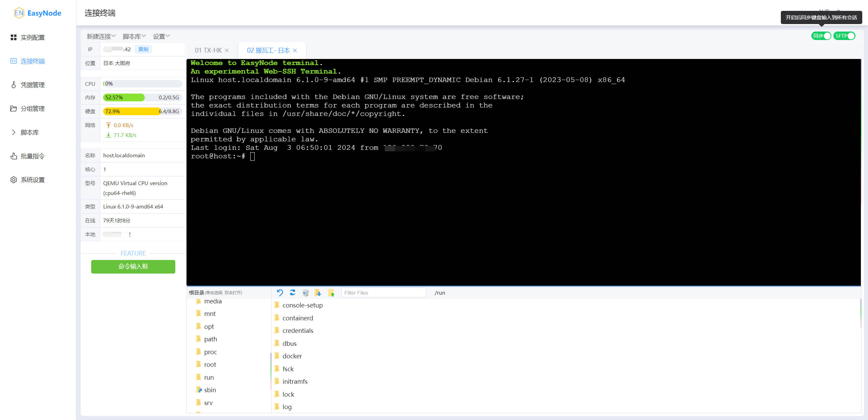Image resolution: width=868 pixels, height=420 pixels.
Task: Click the EasyNode logo icon
Action: [19, 13]
